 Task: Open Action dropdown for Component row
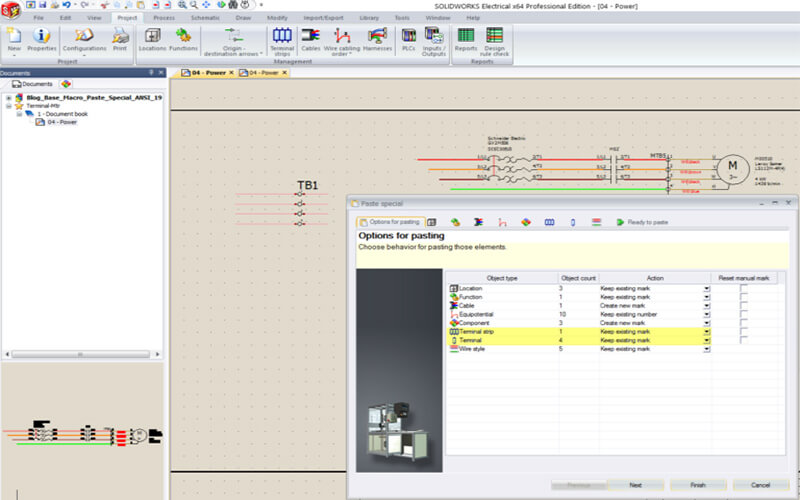tap(707, 323)
